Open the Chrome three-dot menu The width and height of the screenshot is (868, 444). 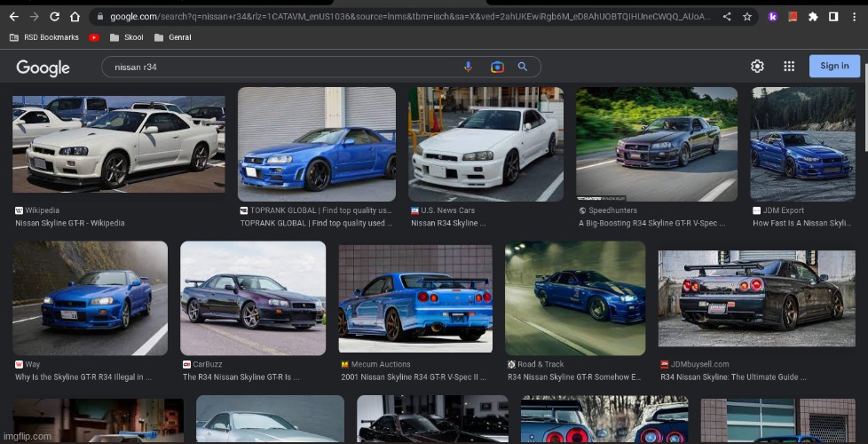(x=854, y=17)
